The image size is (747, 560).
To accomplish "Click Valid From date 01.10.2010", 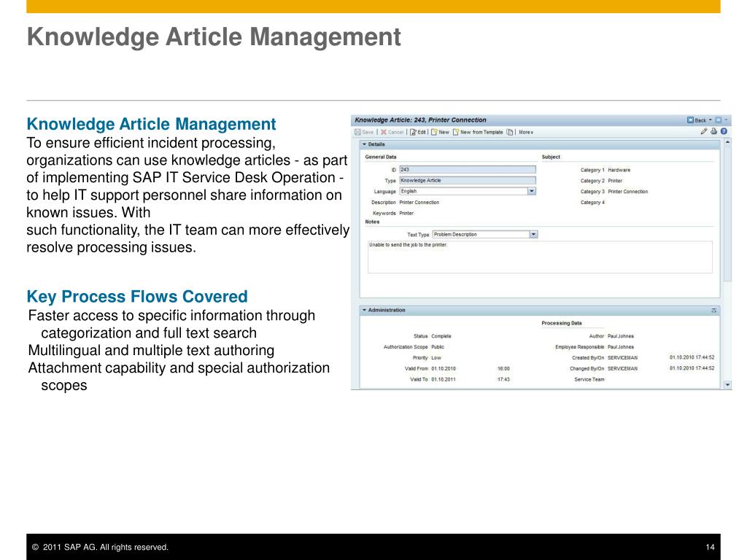I will (444, 368).
